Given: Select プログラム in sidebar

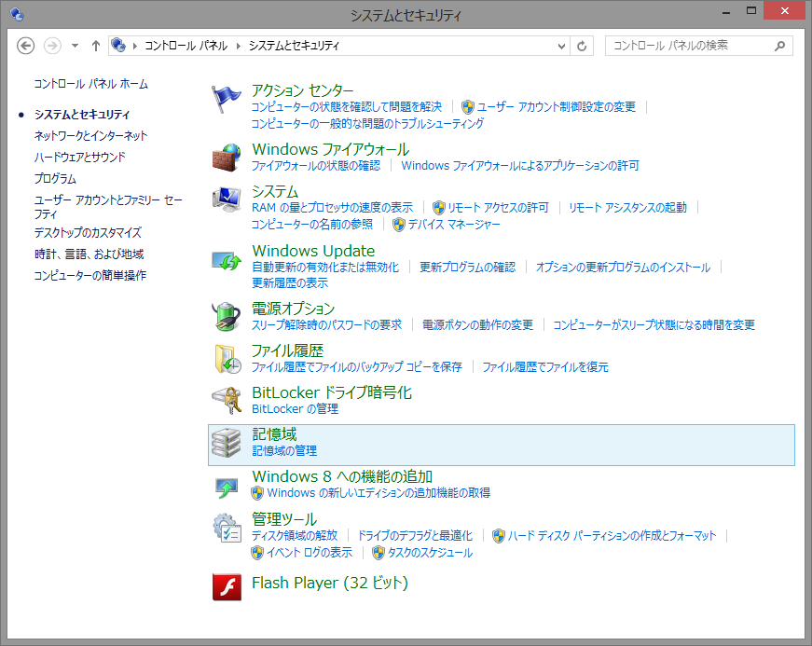Looking at the screenshot, I should [55, 179].
